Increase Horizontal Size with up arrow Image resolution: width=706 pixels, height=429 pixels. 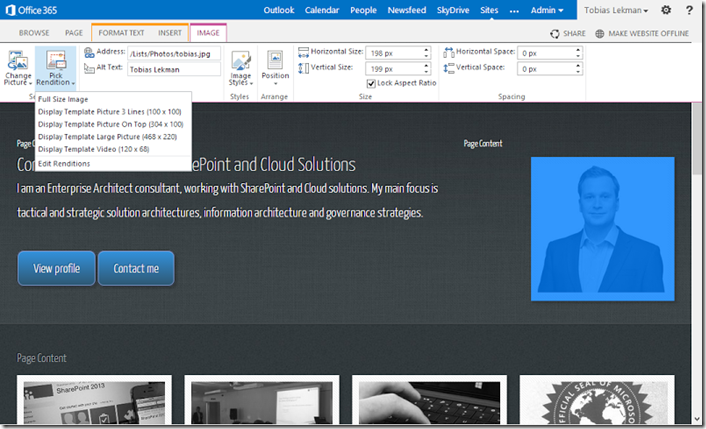tap(426, 50)
